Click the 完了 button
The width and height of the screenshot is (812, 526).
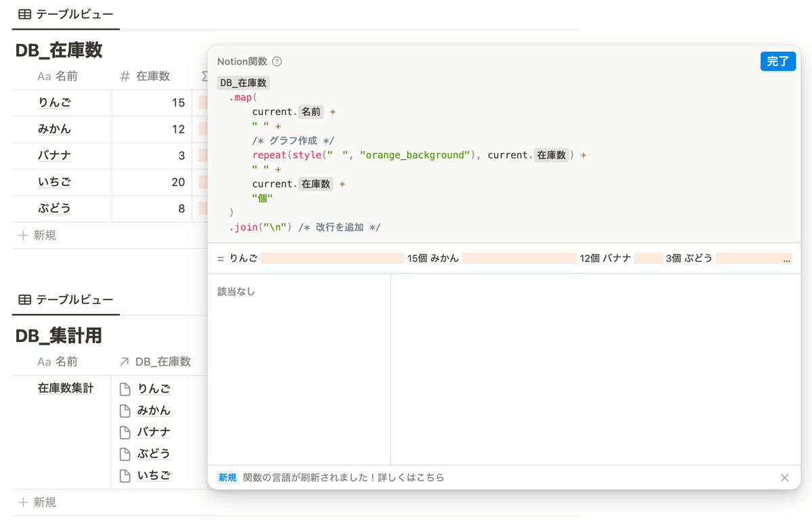pyautogui.click(x=777, y=62)
